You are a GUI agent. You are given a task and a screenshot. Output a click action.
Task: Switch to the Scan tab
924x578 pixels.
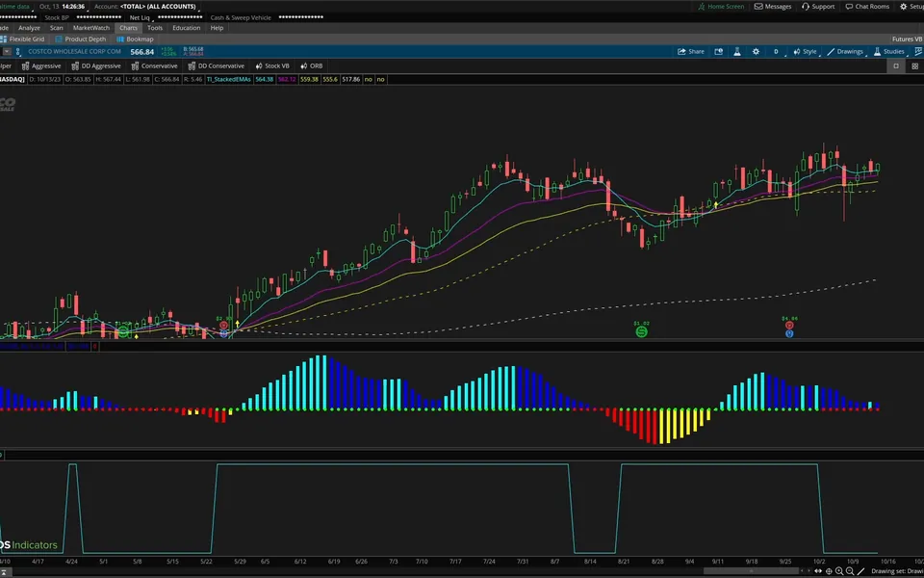(x=57, y=28)
